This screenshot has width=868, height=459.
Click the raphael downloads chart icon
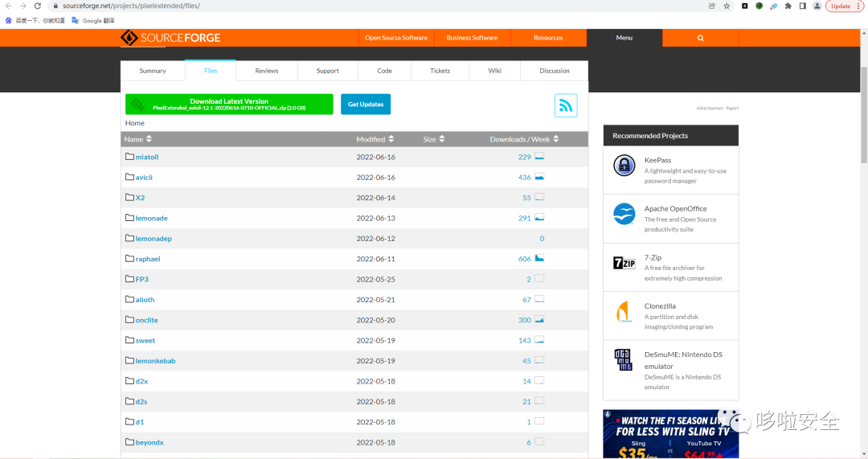pos(539,258)
